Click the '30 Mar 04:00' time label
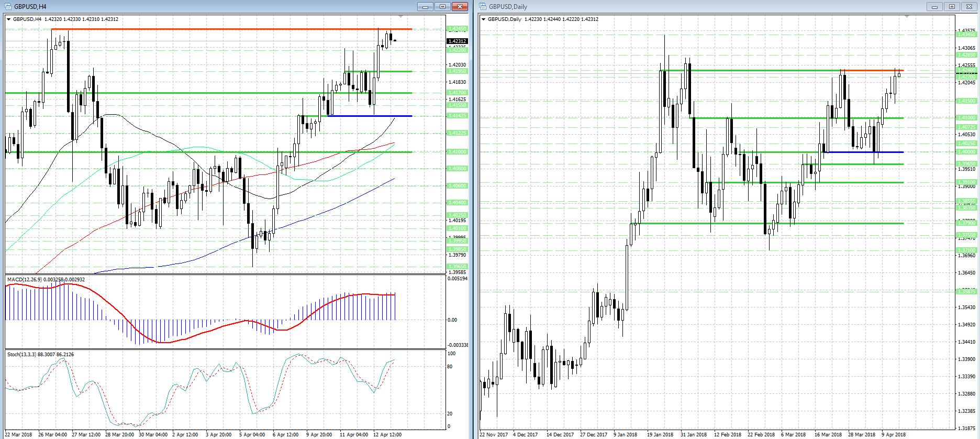Viewport: 980px width, 439px height. pos(153,434)
